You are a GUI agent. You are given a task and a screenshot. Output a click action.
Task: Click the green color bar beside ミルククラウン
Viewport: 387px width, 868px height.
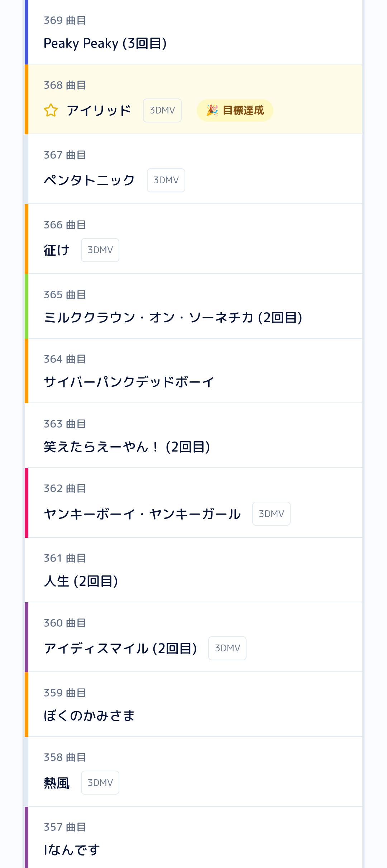pyautogui.click(x=27, y=306)
